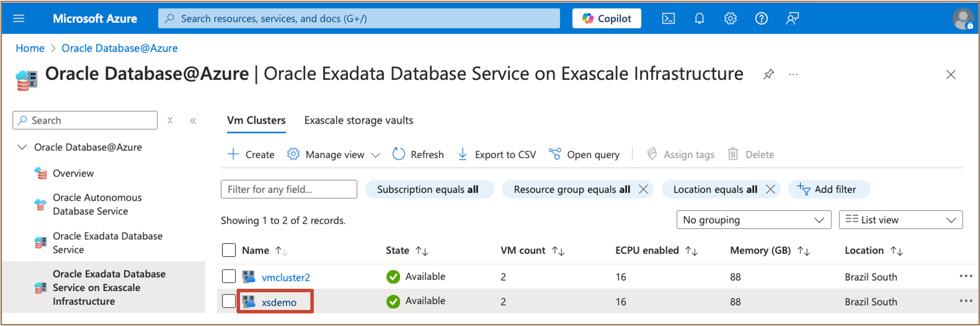Image resolution: width=980 pixels, height=326 pixels.
Task: Open the notifications bell
Action: tap(699, 18)
